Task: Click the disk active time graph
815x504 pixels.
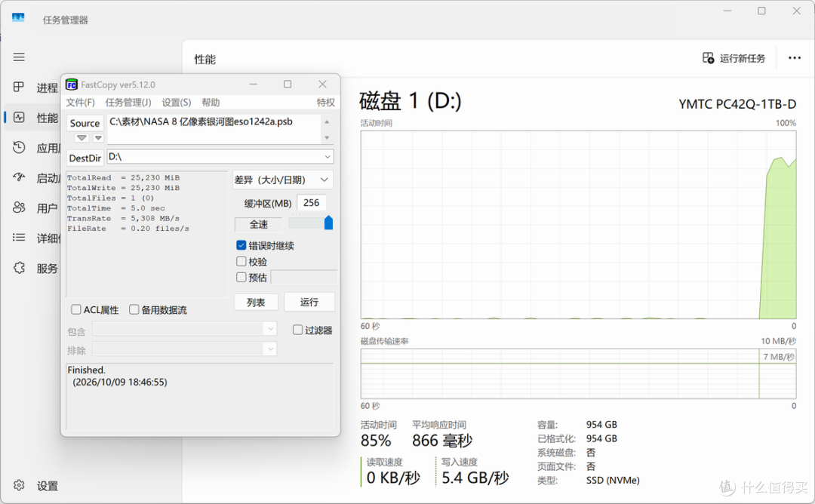Action: coord(579,225)
